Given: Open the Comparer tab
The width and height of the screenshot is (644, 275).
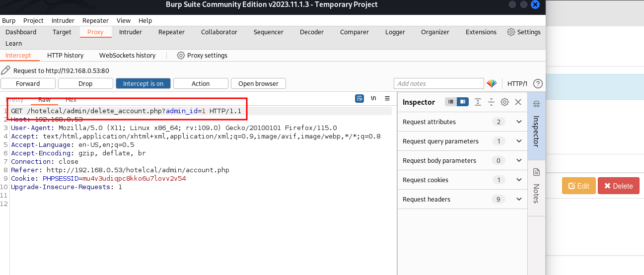Looking at the screenshot, I should pos(355,32).
